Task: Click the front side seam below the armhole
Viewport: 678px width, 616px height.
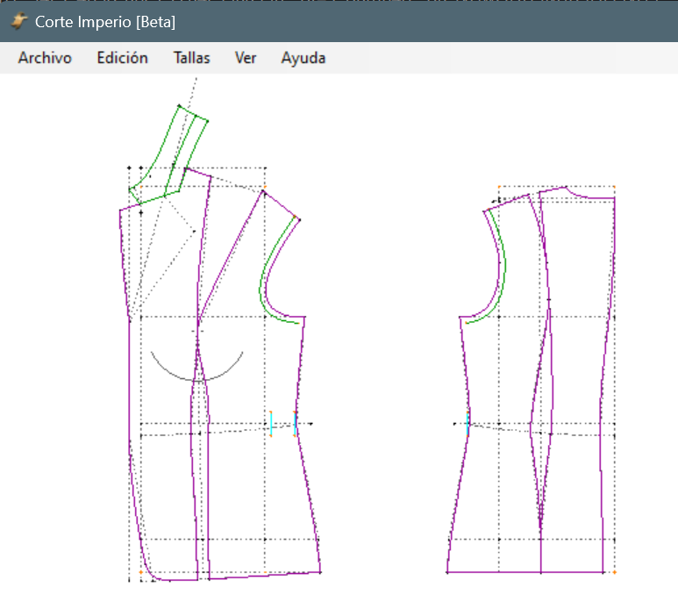Action: (303, 360)
